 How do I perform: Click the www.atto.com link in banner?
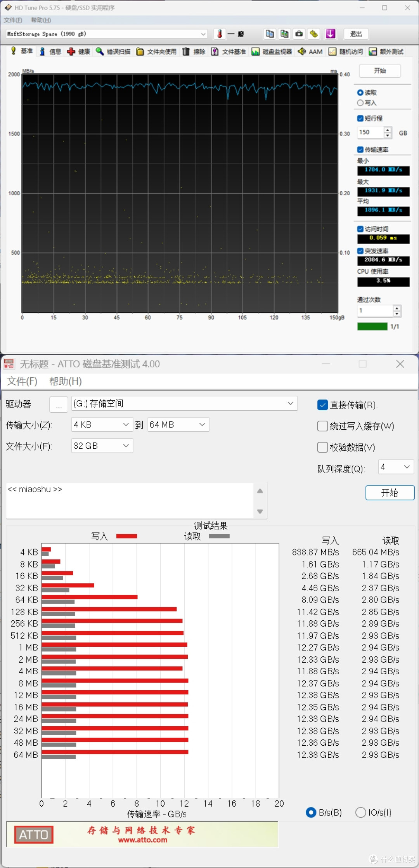coord(143,840)
